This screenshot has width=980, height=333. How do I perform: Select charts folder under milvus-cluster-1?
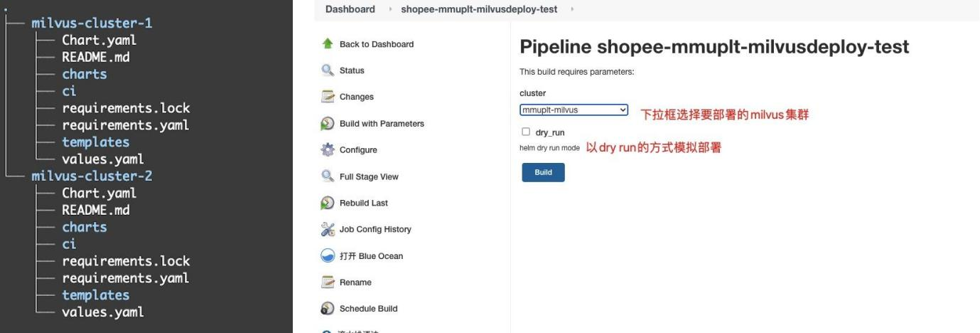[x=85, y=74]
